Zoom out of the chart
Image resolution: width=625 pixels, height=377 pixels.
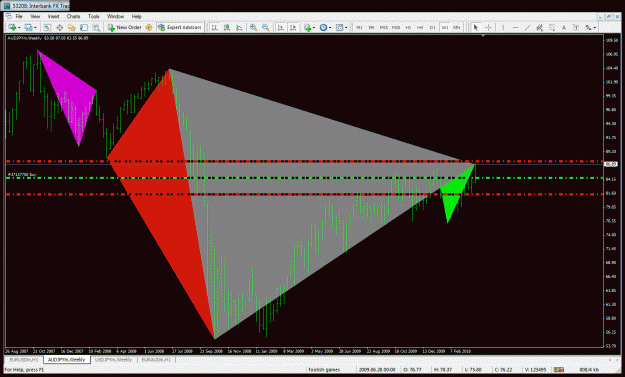pyautogui.click(x=265, y=27)
